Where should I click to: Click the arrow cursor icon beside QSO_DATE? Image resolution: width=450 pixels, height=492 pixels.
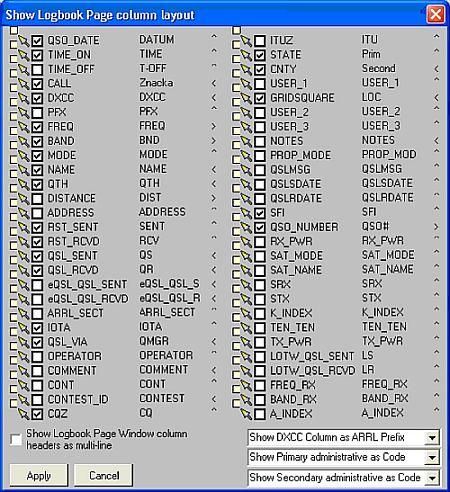23,40
